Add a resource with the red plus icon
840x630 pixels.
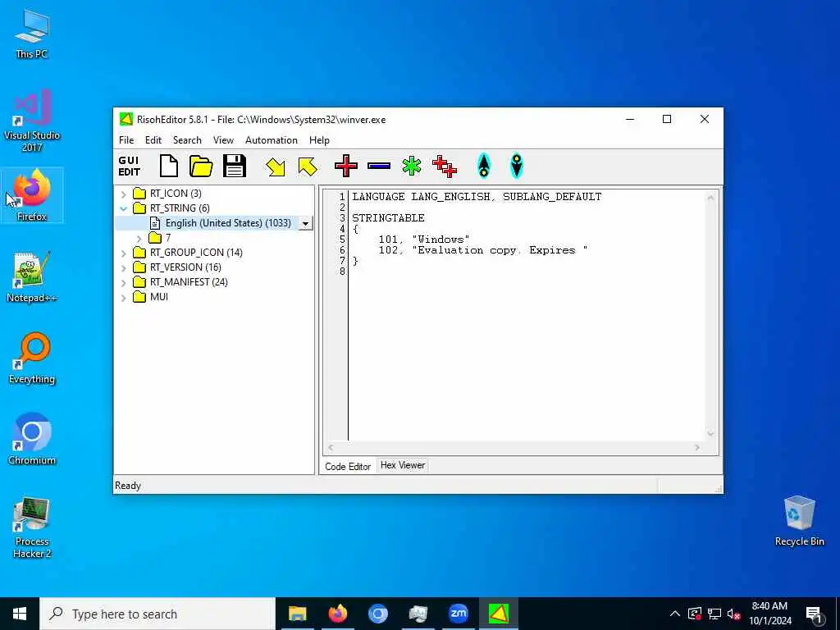(346, 166)
